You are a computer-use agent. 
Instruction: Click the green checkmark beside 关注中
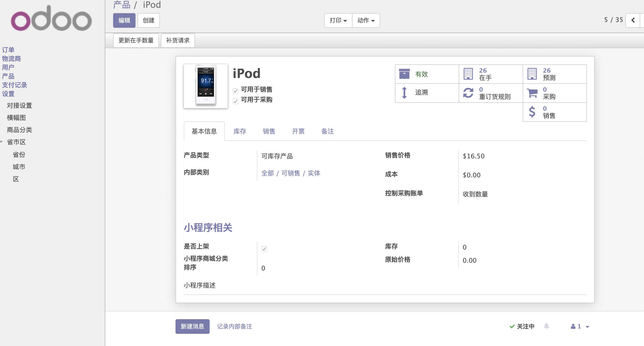pos(512,326)
